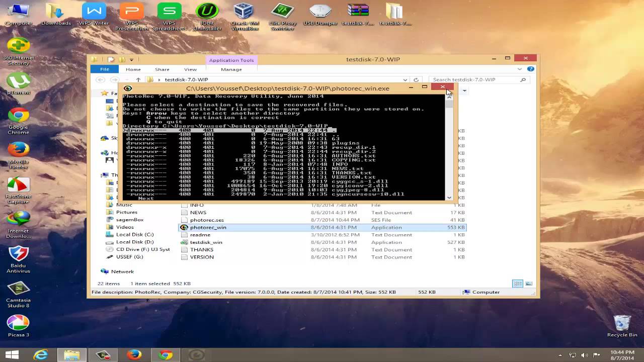Open the Recycle Bin
The height and width of the screenshot is (362, 644).
click(x=622, y=326)
